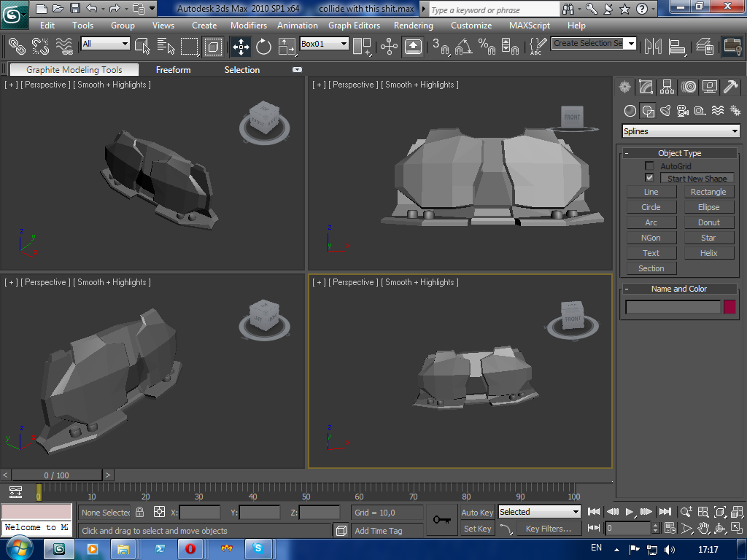This screenshot has height=560, width=747.
Task: Activate the Rotate tool
Action: point(263,47)
